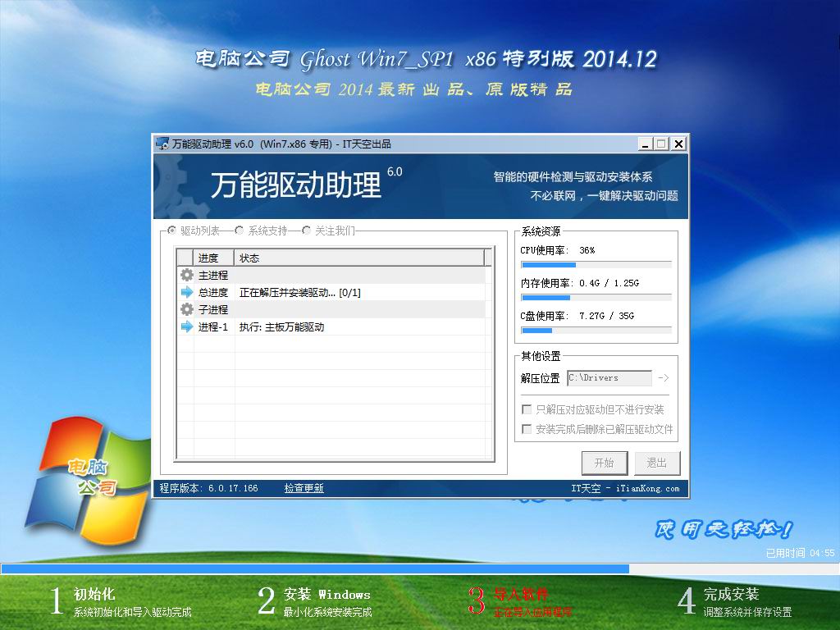Click the gear icon beside 子进程
Screen dimensions: 840x630
click(186, 310)
